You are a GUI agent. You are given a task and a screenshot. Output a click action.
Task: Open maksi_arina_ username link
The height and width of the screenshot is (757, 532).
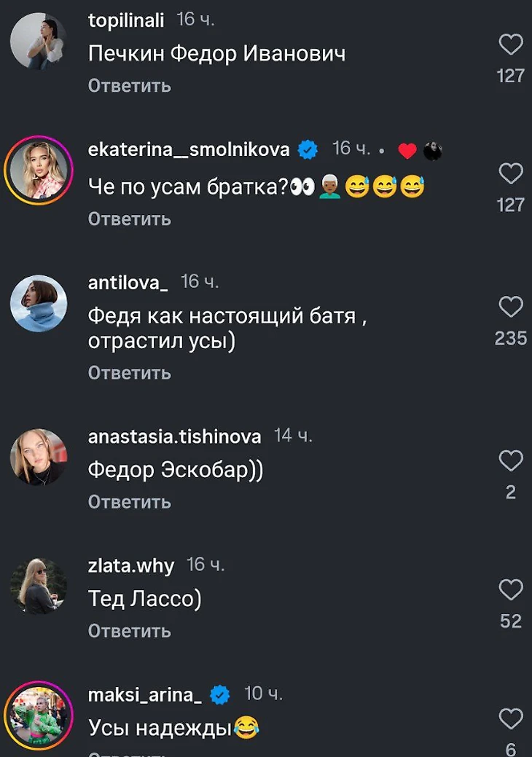(145, 695)
